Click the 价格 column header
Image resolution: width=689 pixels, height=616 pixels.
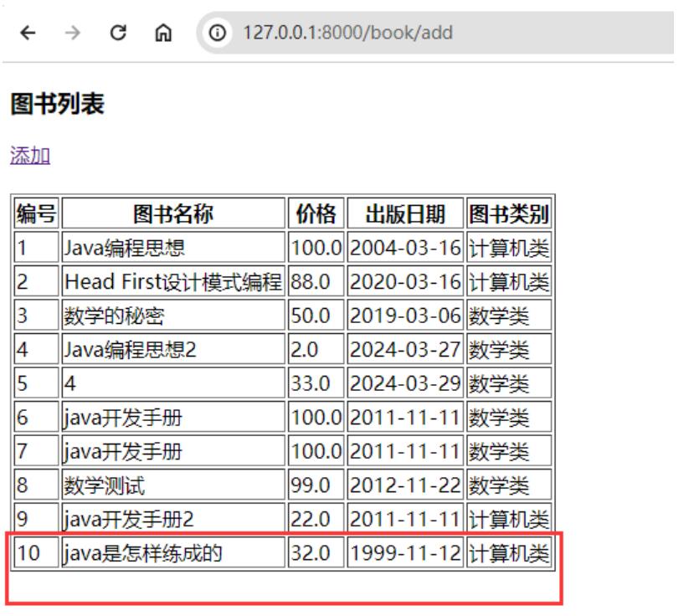316,213
